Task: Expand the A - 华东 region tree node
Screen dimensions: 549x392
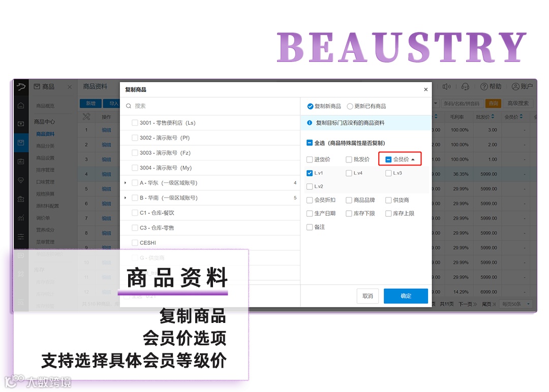Action: 126,182
